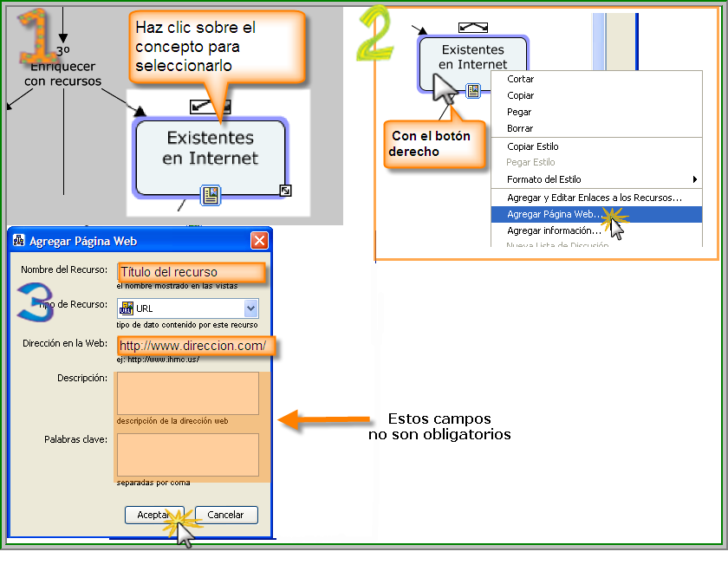The height and width of the screenshot is (584, 728).
Task: Open the Tipo de Recurso dropdown arrow
Action: click(x=250, y=308)
